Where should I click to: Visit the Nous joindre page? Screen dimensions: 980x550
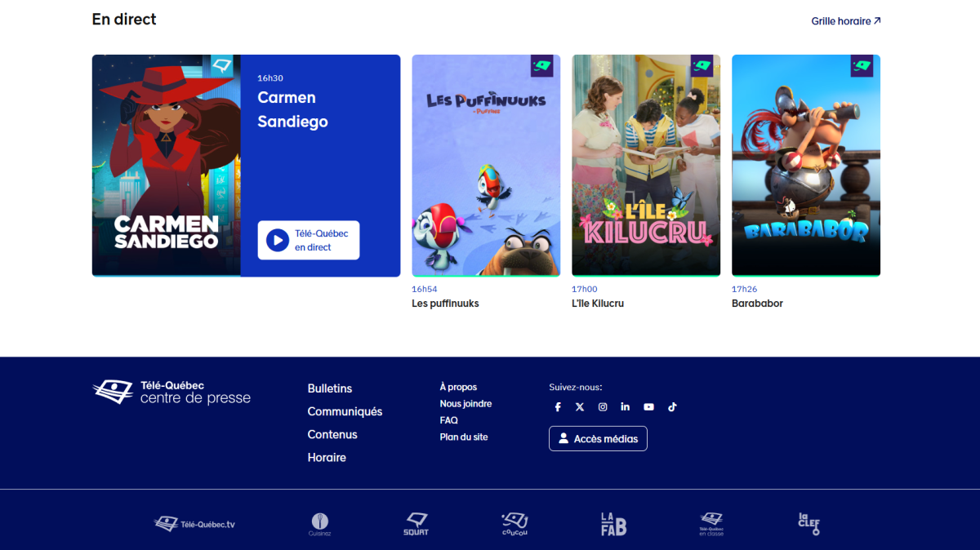[x=465, y=404]
